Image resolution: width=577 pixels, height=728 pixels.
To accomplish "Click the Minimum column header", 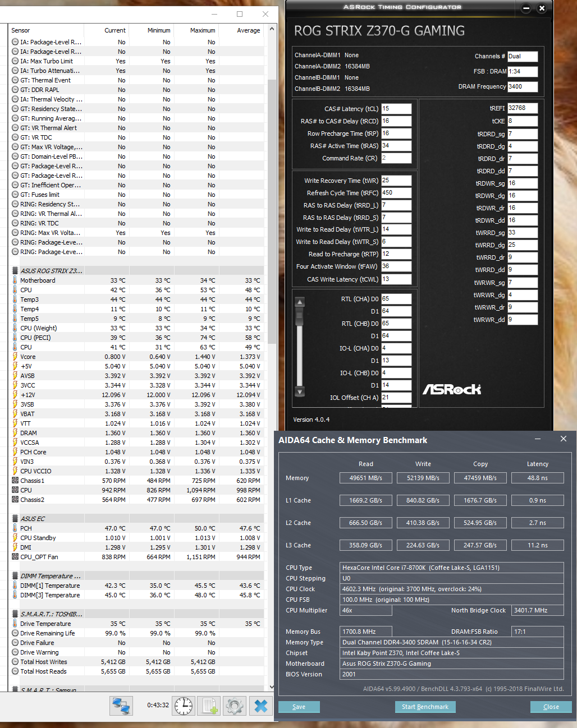I will coord(152,30).
